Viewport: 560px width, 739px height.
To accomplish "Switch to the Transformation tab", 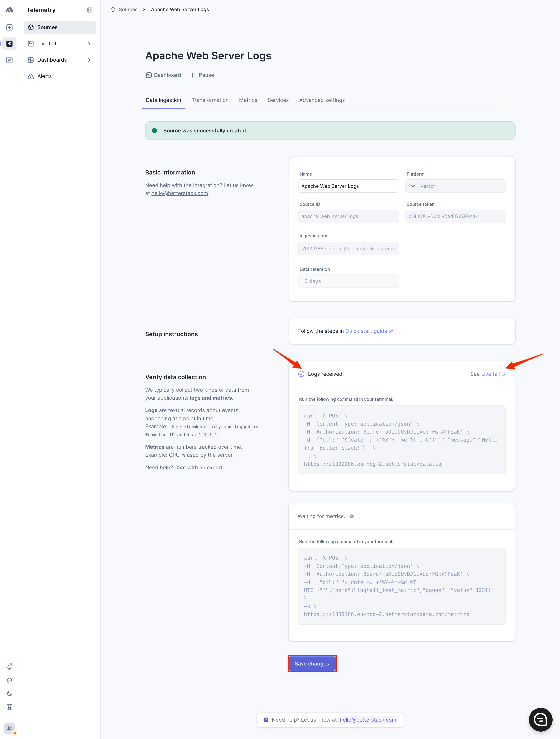I will tap(210, 100).
